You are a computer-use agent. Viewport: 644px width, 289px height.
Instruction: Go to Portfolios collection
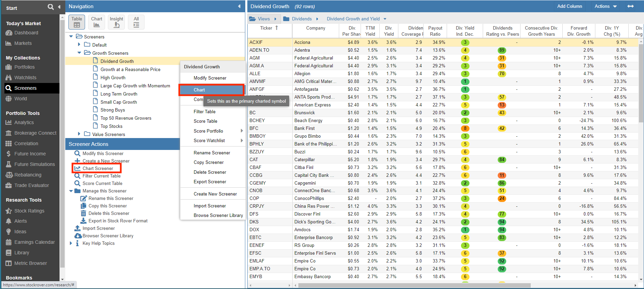coord(24,67)
